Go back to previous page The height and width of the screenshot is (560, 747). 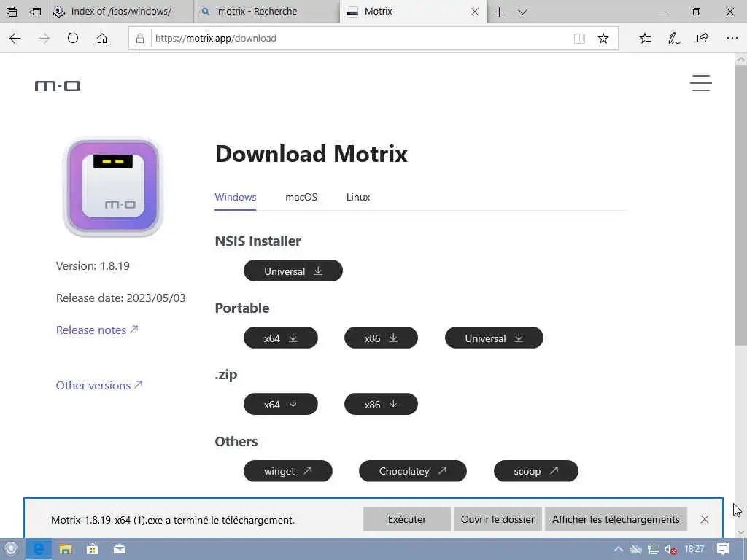tap(15, 38)
